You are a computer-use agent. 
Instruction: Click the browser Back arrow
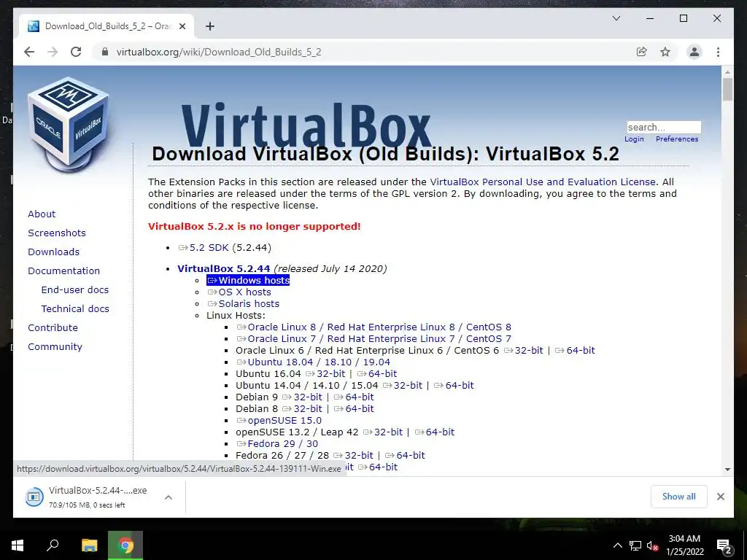pos(29,52)
